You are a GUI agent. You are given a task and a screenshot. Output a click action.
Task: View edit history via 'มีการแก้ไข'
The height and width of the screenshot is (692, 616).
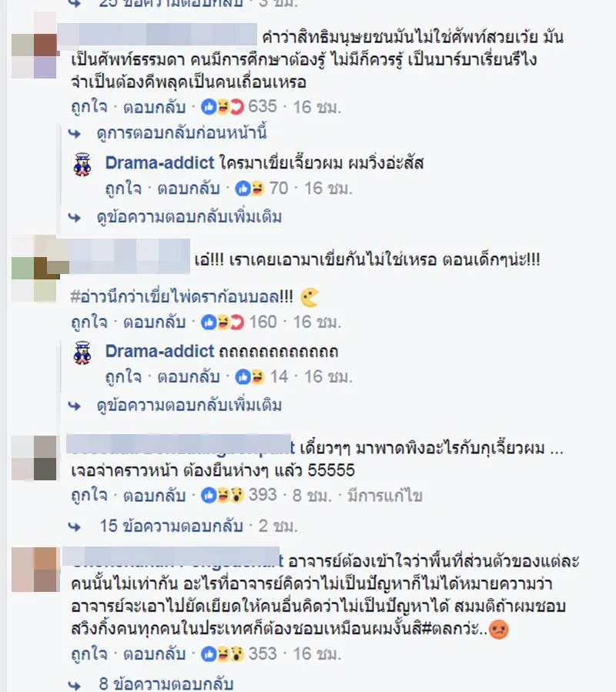click(x=385, y=496)
